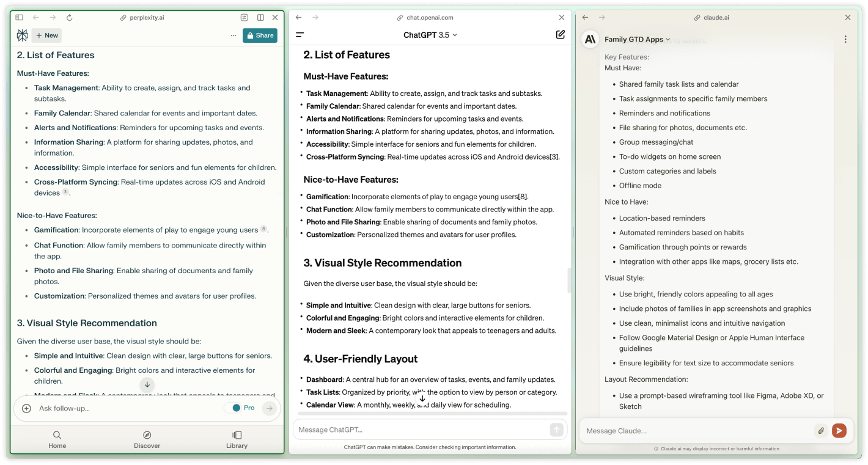Viewport: 868px width, 465px height.
Task: Click the '2. List of Features' heading in Perplexity
Action: point(56,55)
